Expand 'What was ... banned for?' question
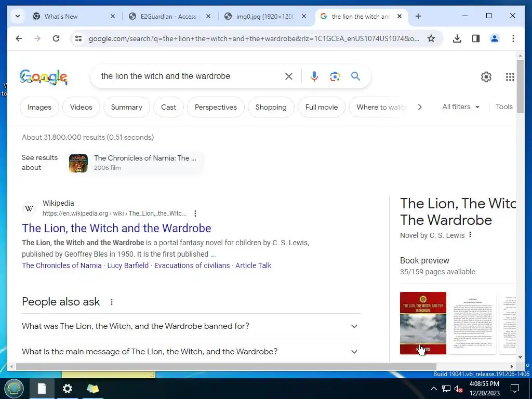 coord(191,326)
